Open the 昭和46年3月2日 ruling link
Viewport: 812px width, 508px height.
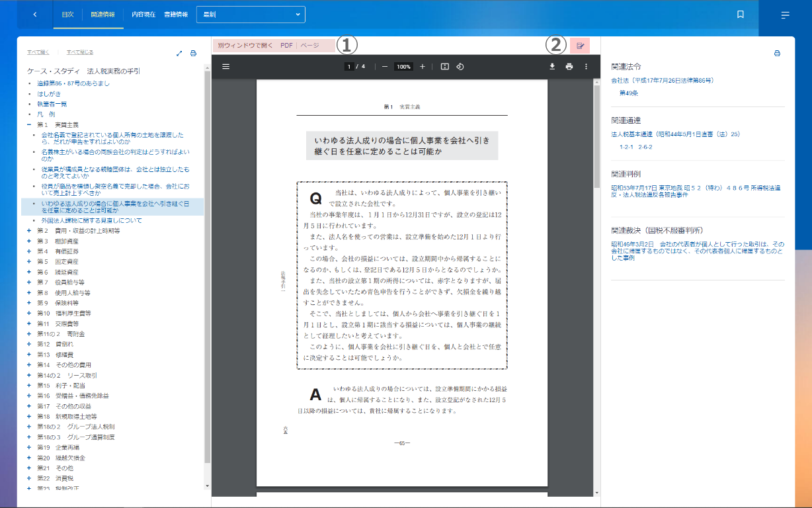tap(698, 251)
